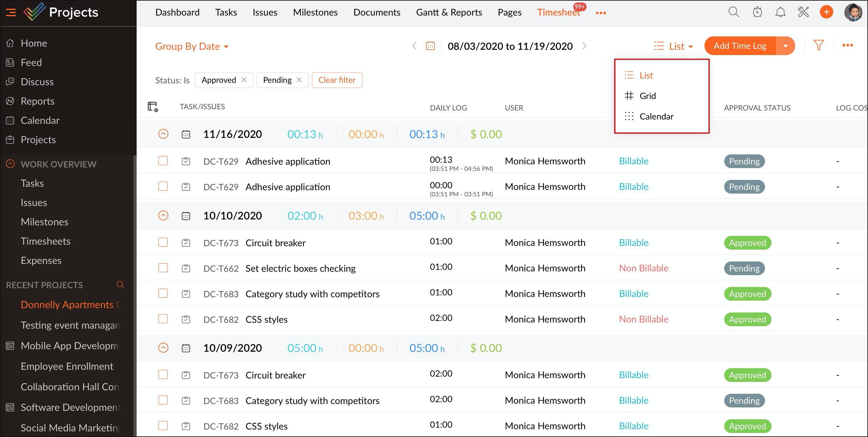Expand Add Time Log dropdown arrow

coord(785,46)
